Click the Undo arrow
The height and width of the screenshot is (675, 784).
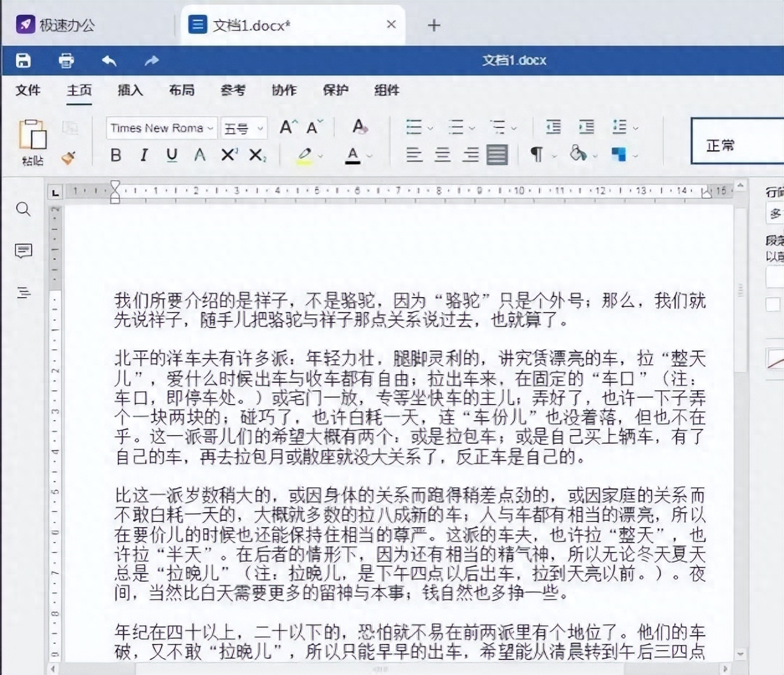109,60
